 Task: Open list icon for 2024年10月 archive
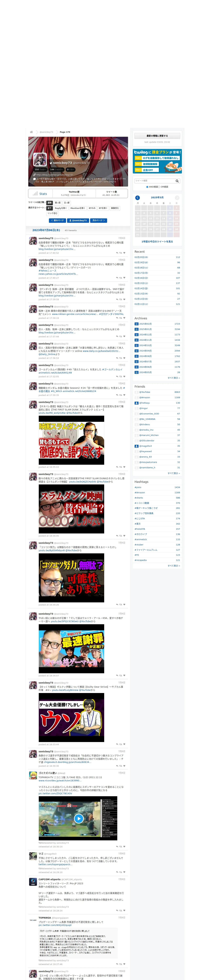136,345
